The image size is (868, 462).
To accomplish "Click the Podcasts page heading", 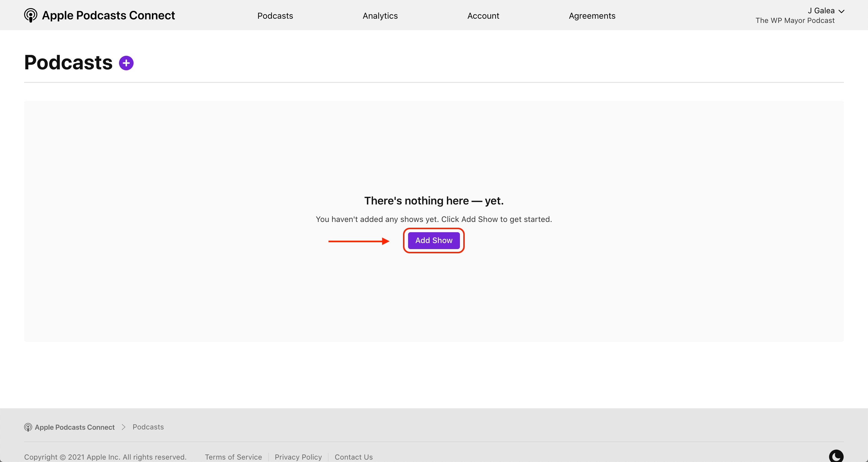I will 68,63.
